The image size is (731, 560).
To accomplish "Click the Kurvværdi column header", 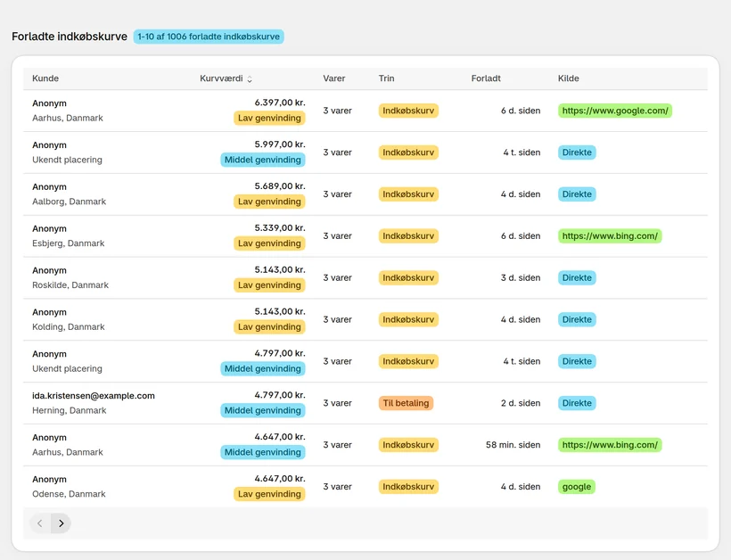I will click(221, 78).
